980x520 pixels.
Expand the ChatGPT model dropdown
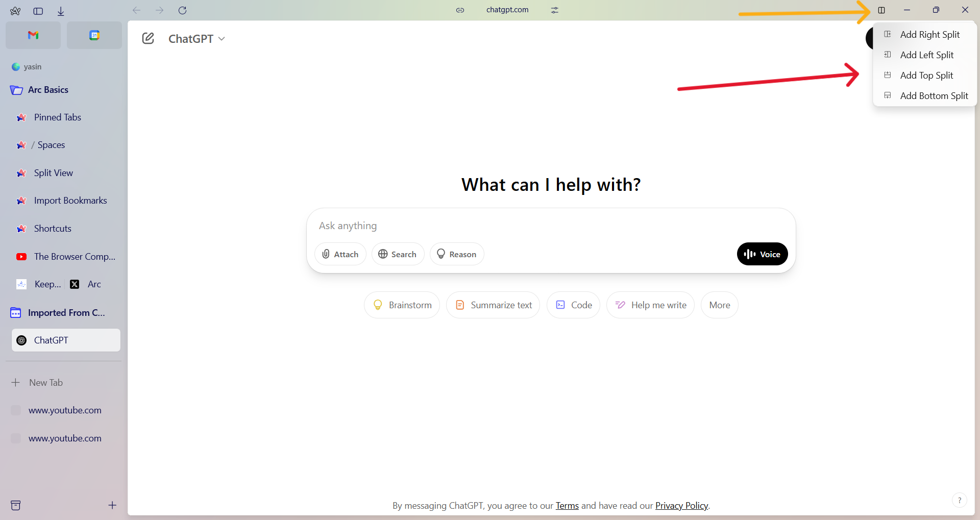click(x=197, y=39)
